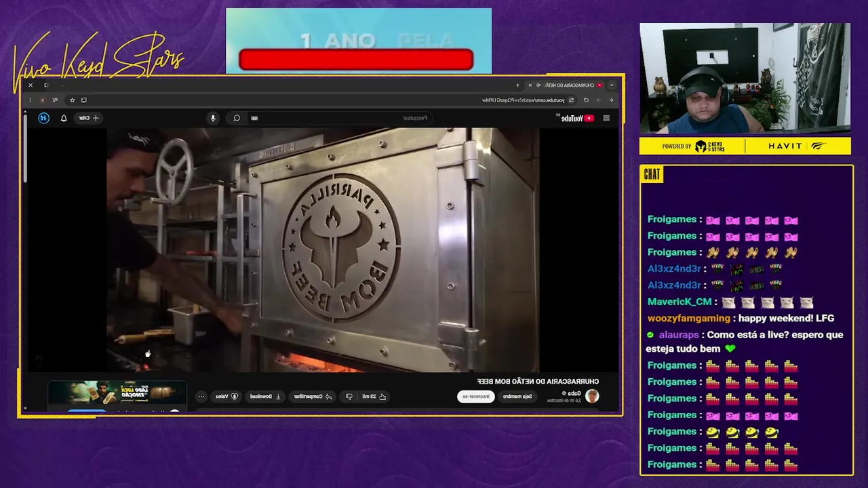Click the Valeu super thanks button

tap(226, 396)
